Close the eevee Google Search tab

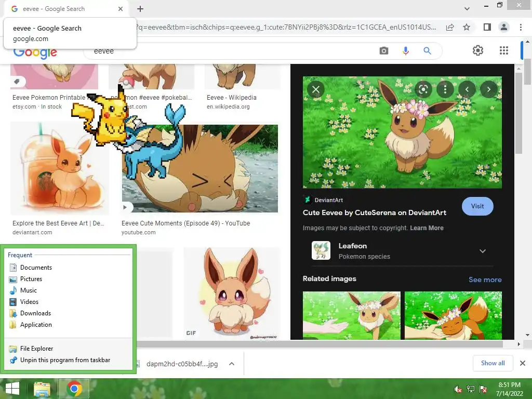coord(121,9)
